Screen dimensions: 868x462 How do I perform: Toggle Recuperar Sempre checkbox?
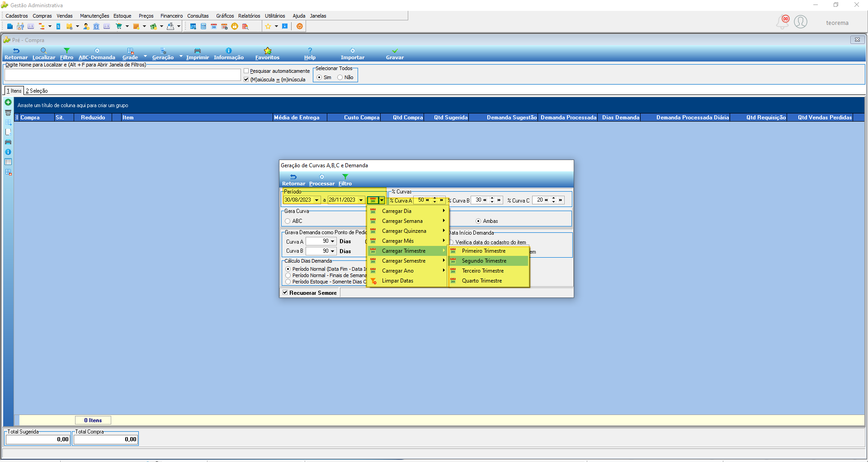coord(285,292)
